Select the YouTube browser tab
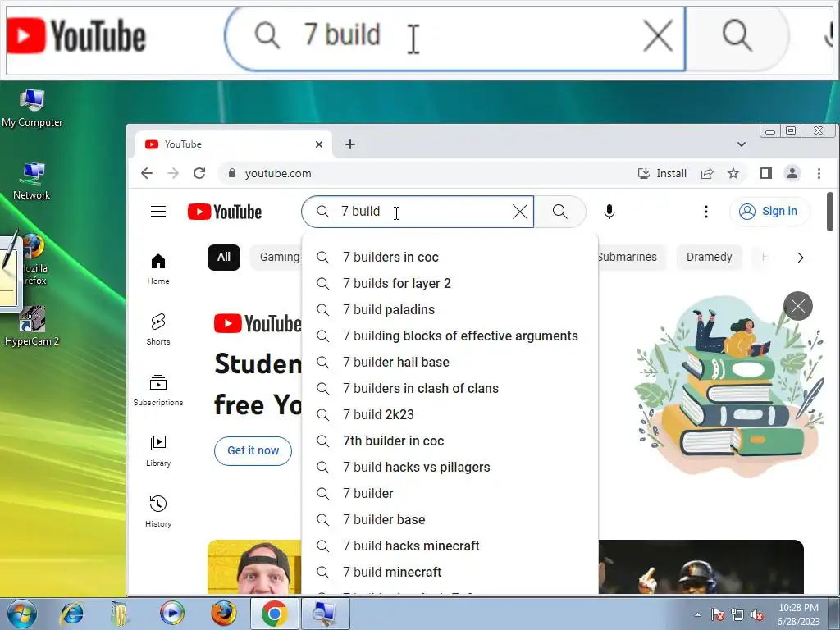This screenshot has height=630, width=840. (233, 144)
